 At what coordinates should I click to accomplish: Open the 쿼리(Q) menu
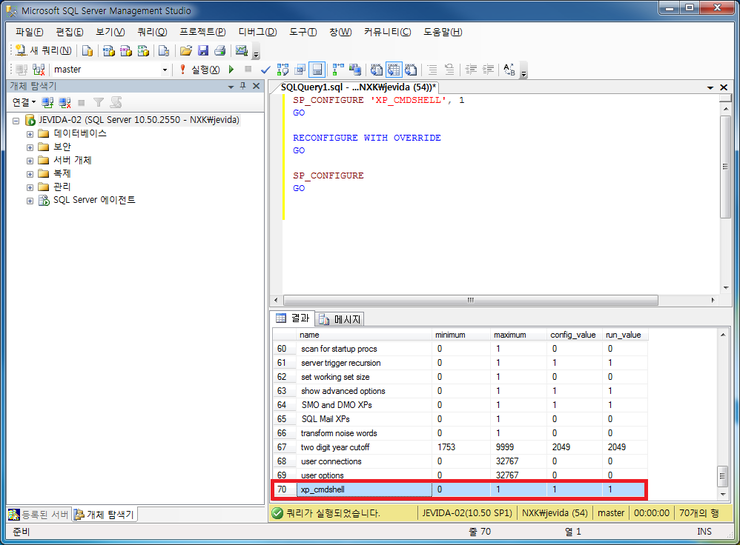pos(152,32)
